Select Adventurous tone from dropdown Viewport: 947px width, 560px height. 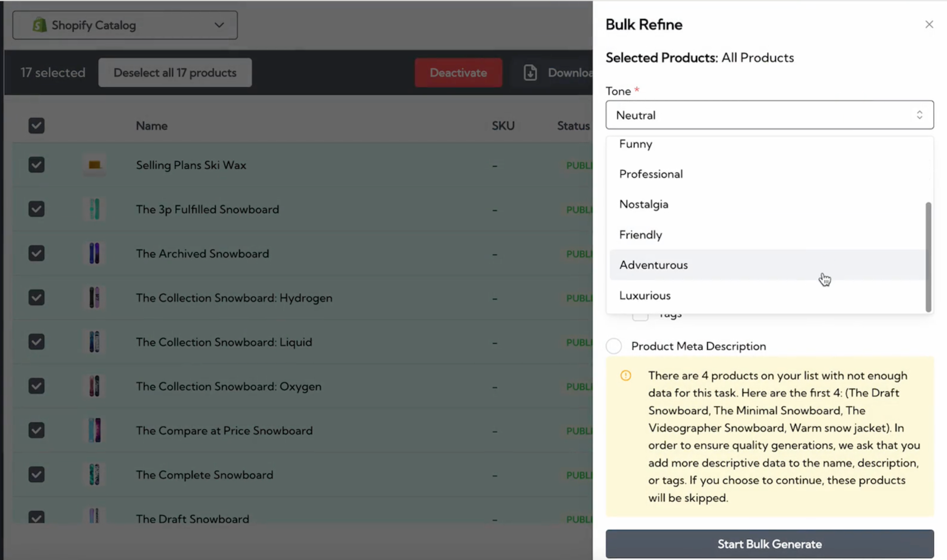(x=654, y=264)
